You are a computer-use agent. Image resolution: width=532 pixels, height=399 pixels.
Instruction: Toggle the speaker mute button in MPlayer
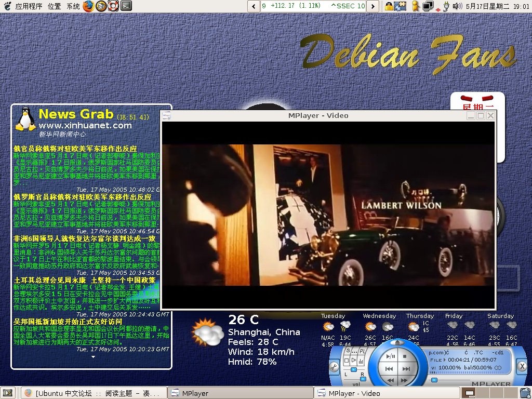click(354, 361)
